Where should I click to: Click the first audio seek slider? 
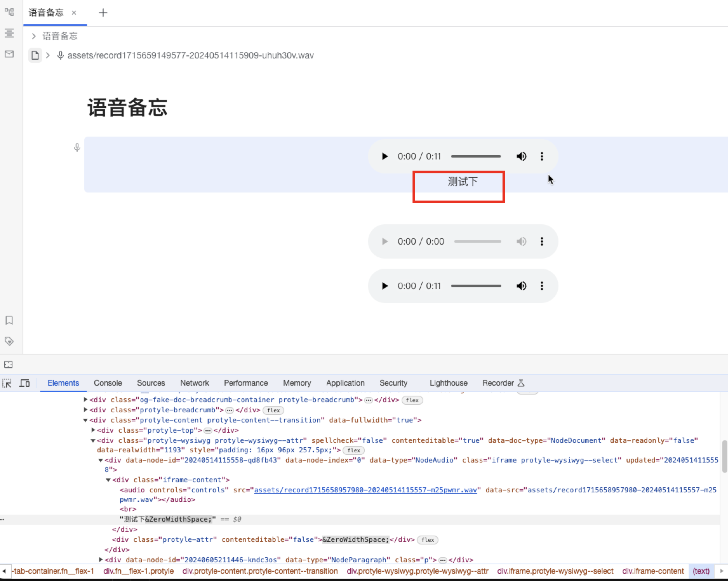pos(476,156)
